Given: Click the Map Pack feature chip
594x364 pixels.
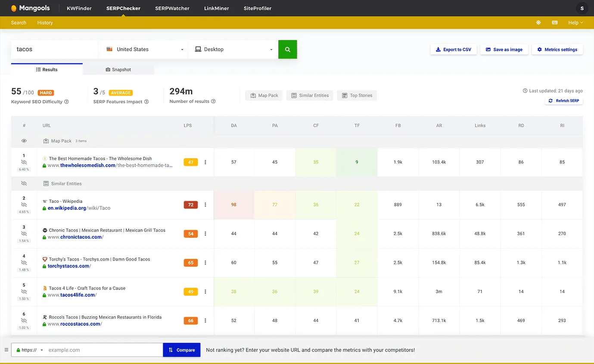Looking at the screenshot, I should click(264, 96).
